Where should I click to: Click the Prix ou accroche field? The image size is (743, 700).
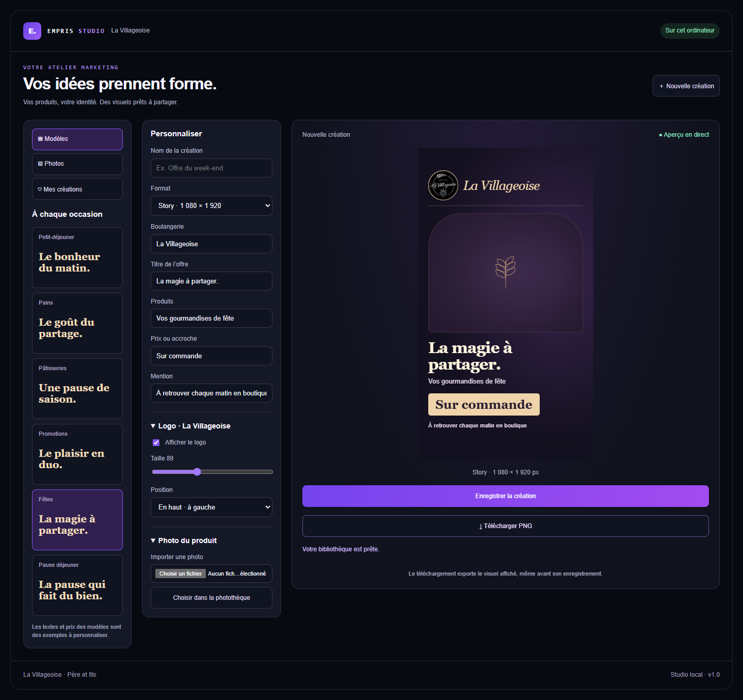coord(212,356)
